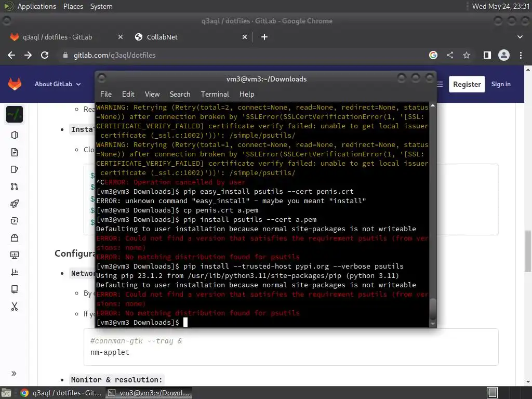Go back in Chrome

tap(11, 55)
